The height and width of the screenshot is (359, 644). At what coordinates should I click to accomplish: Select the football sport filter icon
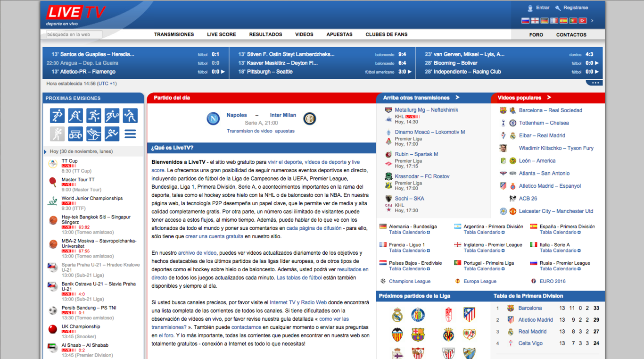[57, 116]
